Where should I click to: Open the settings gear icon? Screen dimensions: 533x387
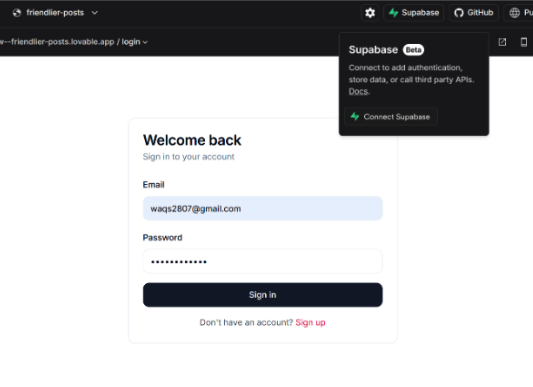tap(370, 13)
